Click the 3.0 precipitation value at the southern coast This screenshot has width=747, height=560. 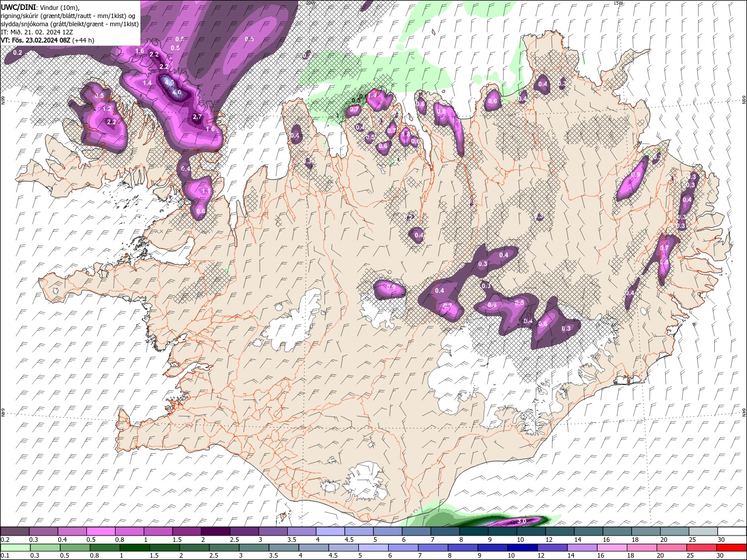click(x=522, y=521)
